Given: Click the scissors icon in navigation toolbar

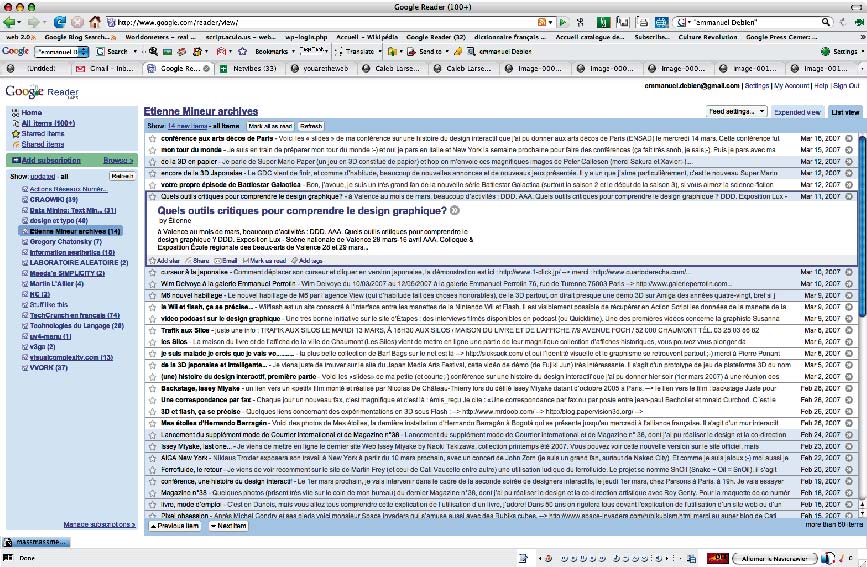Looking at the screenshot, I should (x=580, y=22).
